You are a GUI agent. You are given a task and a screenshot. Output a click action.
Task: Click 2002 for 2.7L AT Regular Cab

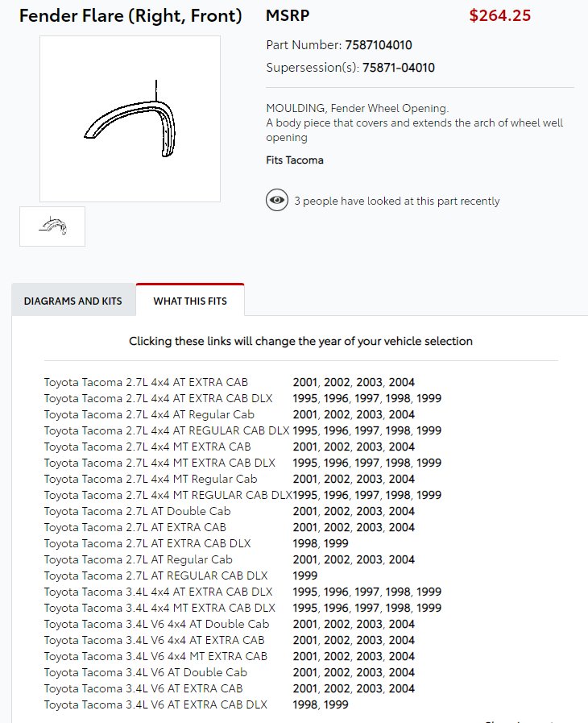[337, 559]
